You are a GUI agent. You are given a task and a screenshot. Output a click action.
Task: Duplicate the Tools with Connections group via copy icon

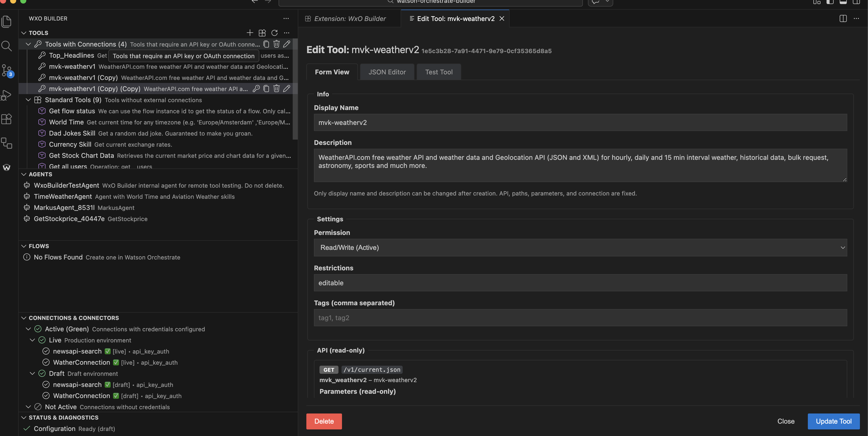click(x=266, y=44)
